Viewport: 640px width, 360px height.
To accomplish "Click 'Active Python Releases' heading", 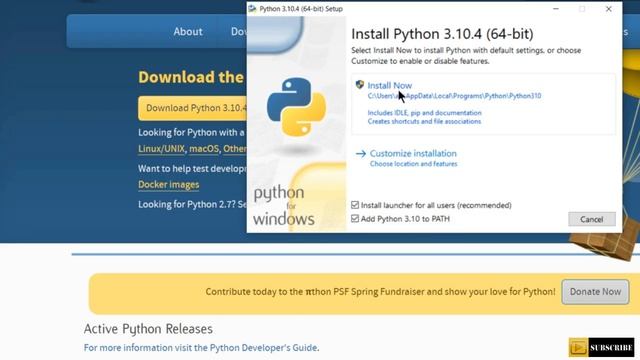I will [148, 329].
